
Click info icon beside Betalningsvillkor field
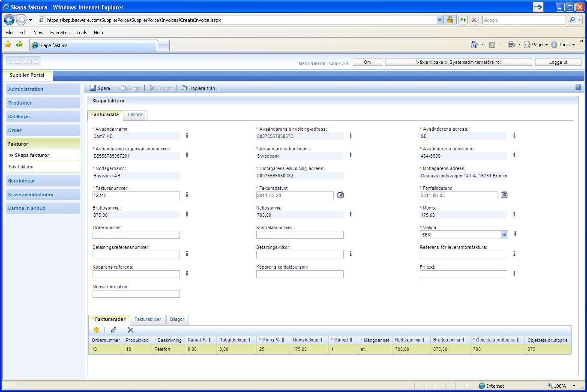click(x=350, y=254)
